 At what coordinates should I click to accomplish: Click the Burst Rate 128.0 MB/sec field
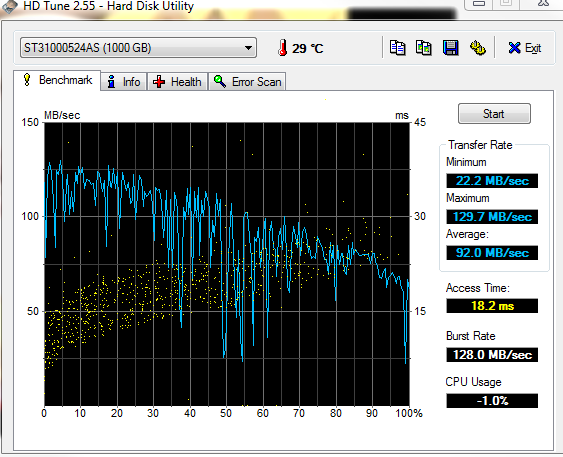pyautogui.click(x=492, y=355)
